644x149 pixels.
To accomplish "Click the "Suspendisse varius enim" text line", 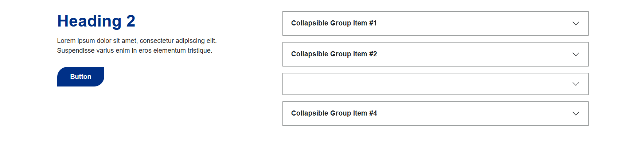I will [x=134, y=51].
